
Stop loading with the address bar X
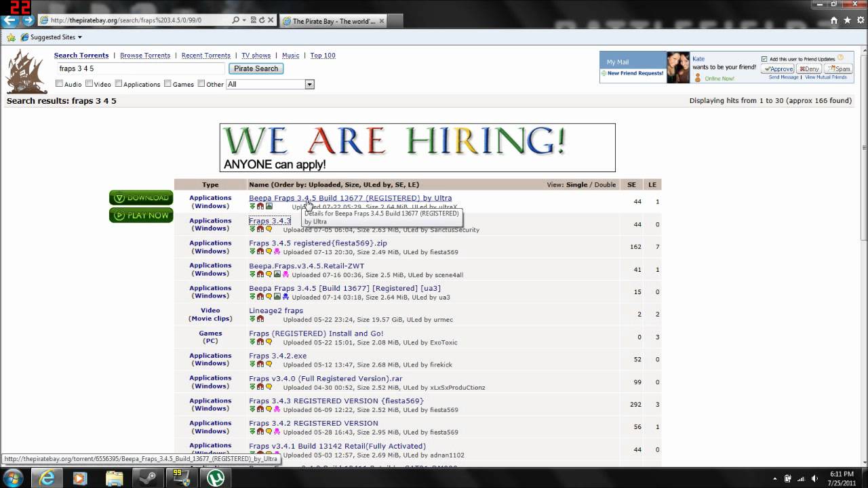271,20
